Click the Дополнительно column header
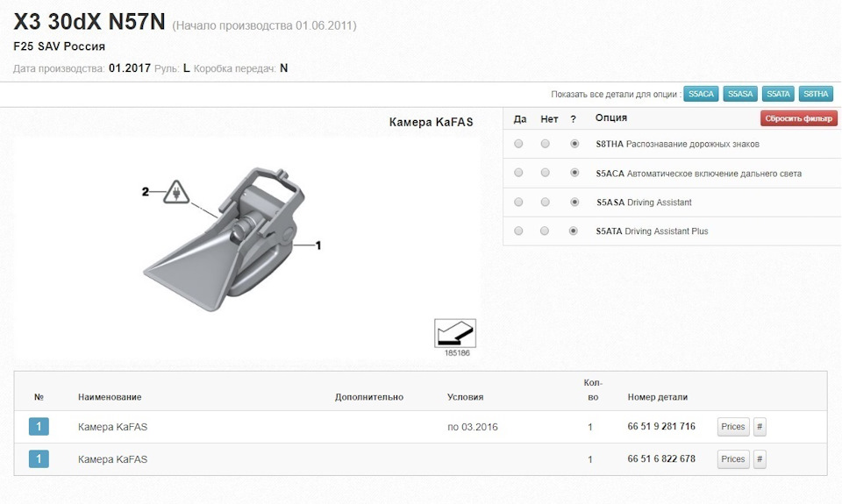Screen dimensions: 842x504 click(x=369, y=397)
